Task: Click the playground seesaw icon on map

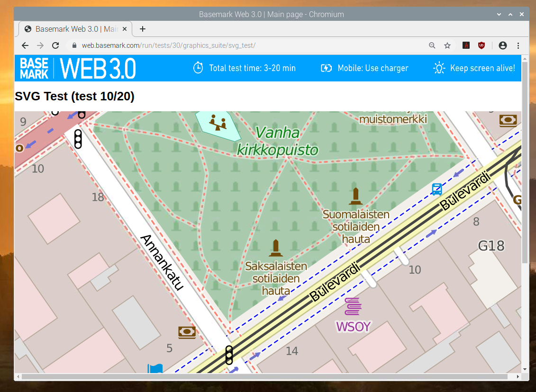Action: click(x=218, y=123)
